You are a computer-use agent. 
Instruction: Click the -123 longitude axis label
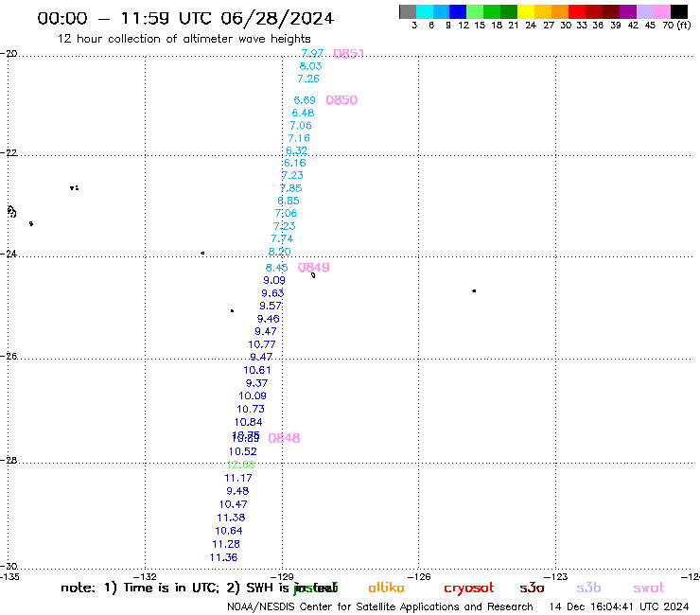click(x=555, y=576)
